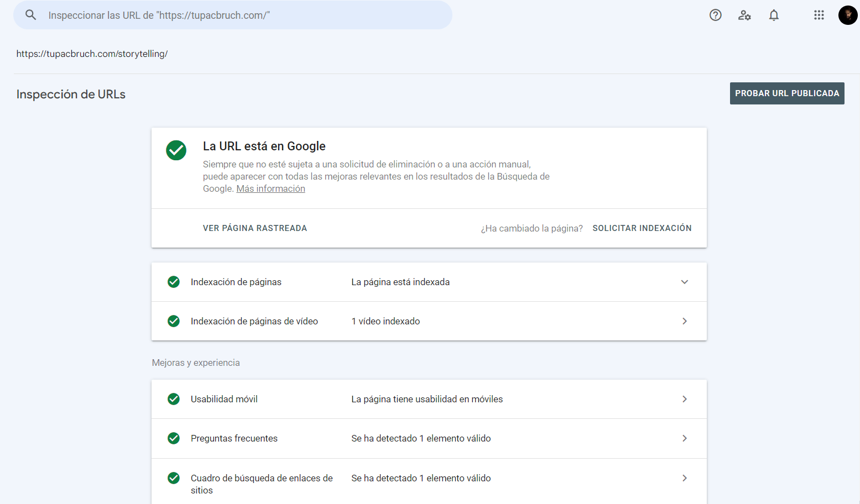This screenshot has width=860, height=504.
Task: Follow the Más información link
Action: click(x=270, y=188)
